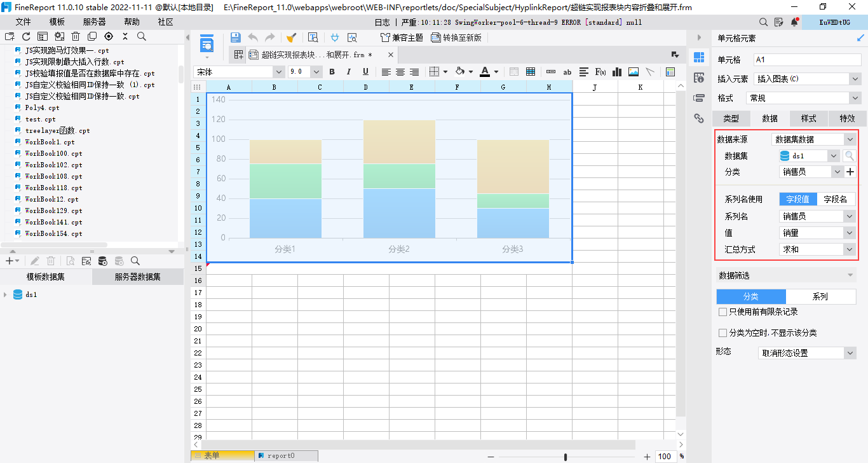The width and height of the screenshot is (868, 463).
Task: Open the notification bell in the title bar
Action: (794, 22)
